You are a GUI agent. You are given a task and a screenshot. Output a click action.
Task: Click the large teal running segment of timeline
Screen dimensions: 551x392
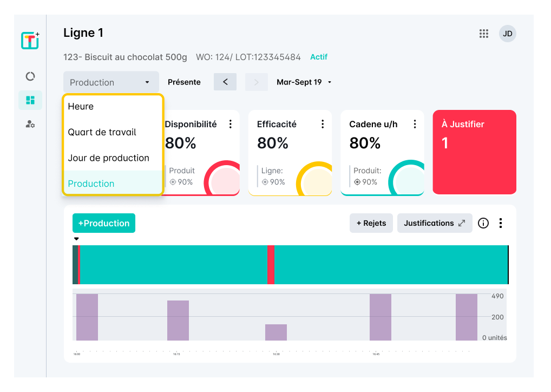click(391, 265)
